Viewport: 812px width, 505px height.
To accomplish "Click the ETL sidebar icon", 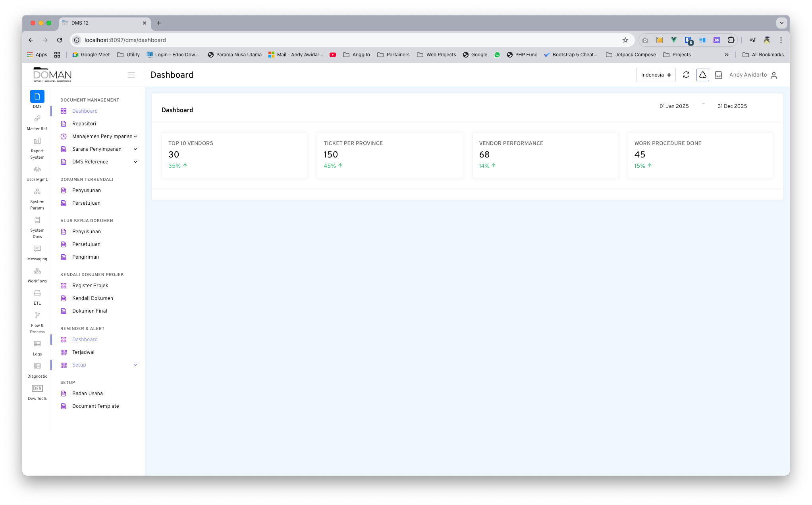I will [37, 293].
